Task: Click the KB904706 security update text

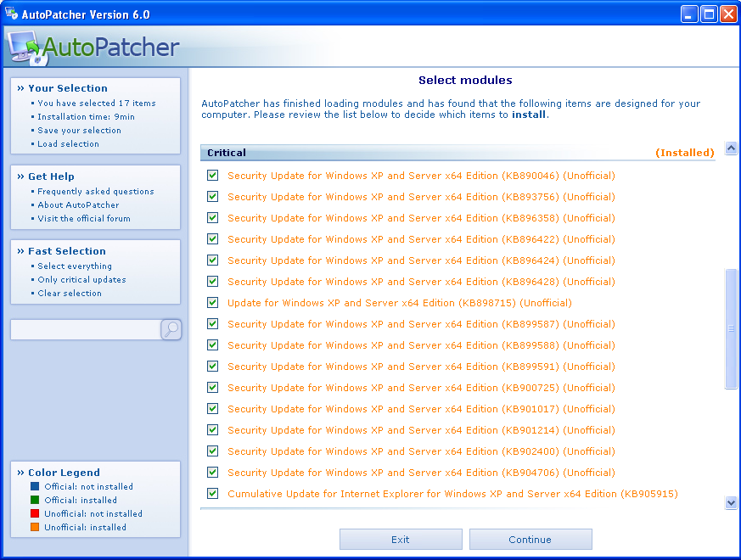Action: tap(421, 473)
